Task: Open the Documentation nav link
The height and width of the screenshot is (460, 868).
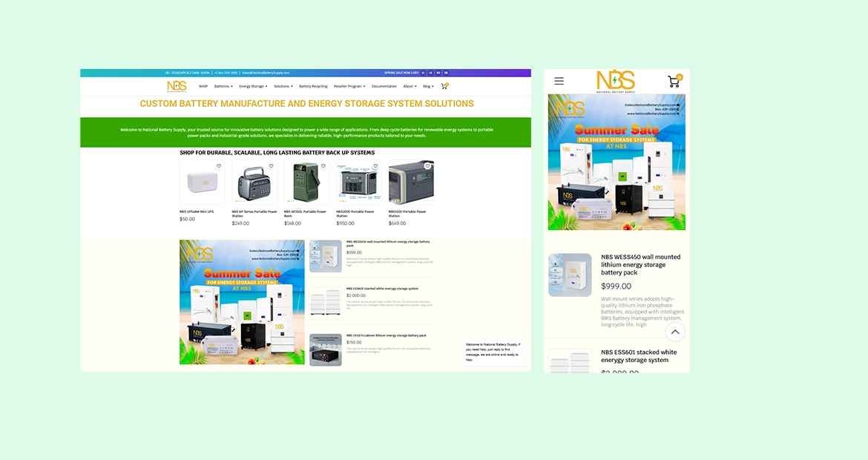Action: (x=384, y=86)
